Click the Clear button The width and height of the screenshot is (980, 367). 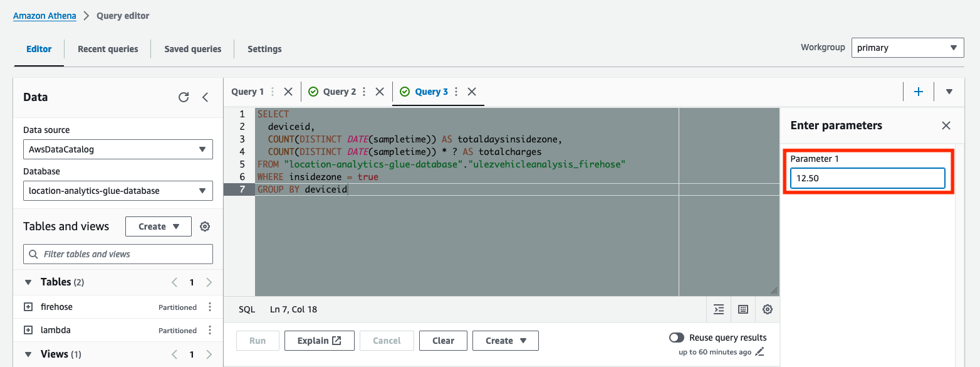[x=443, y=340]
